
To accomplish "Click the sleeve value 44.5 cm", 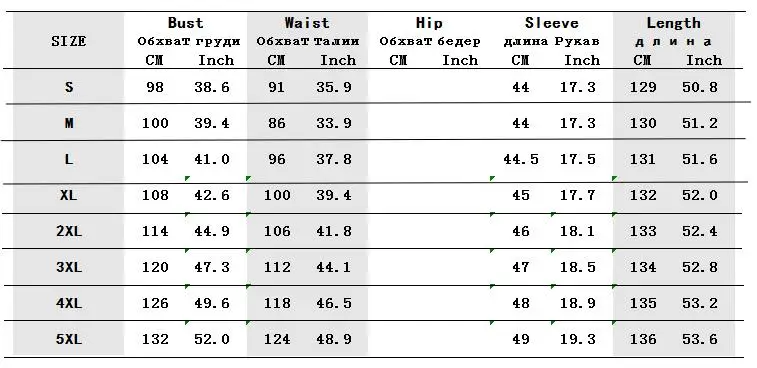I will [520, 159].
